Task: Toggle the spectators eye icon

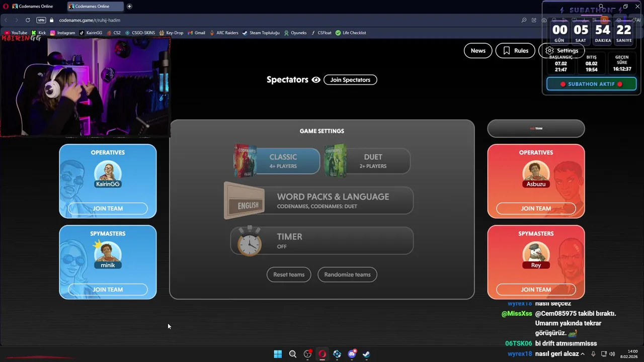Action: coord(316,80)
